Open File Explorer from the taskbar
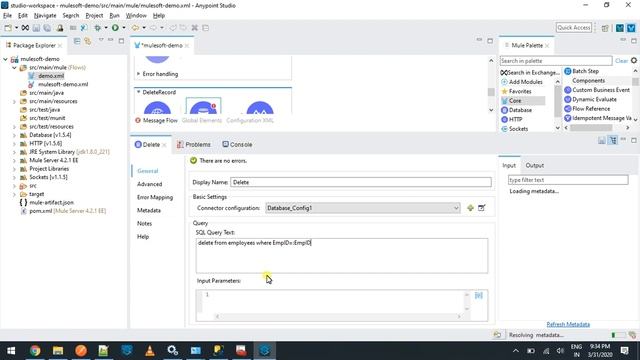Viewport: 640px width, 360px height. pos(58,350)
